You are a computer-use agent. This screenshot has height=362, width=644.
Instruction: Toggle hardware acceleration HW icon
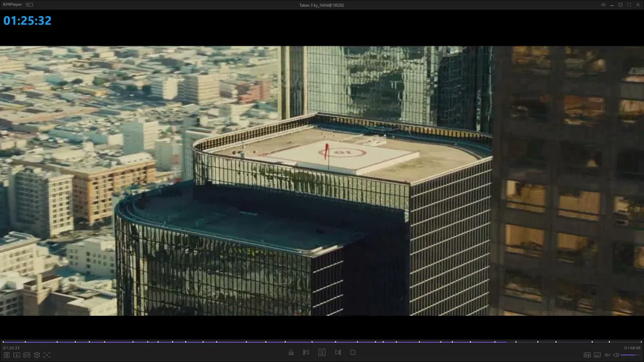[x=587, y=355]
